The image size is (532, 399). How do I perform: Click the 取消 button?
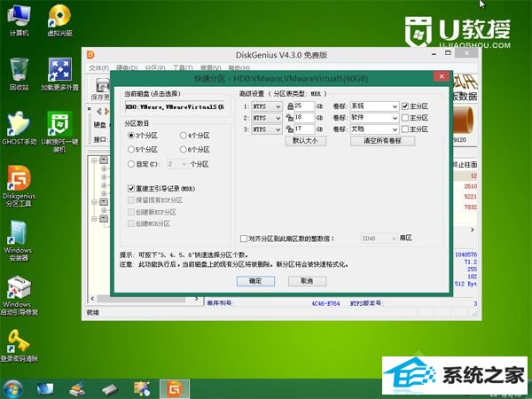point(307,281)
